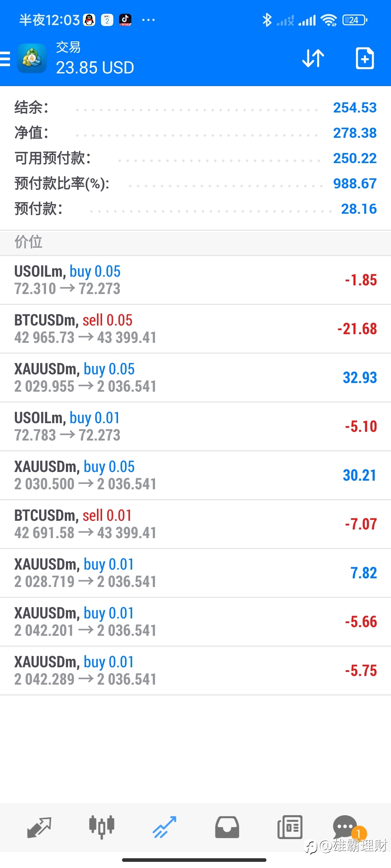Tap the MetaTrader 4 app logo
Image resolution: width=391 pixels, height=868 pixels.
(x=32, y=58)
